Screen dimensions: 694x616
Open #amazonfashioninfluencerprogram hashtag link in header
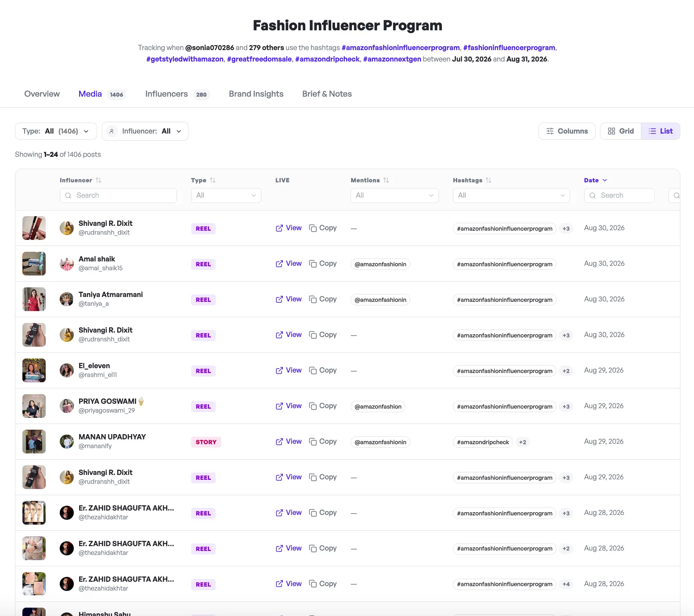(x=401, y=47)
